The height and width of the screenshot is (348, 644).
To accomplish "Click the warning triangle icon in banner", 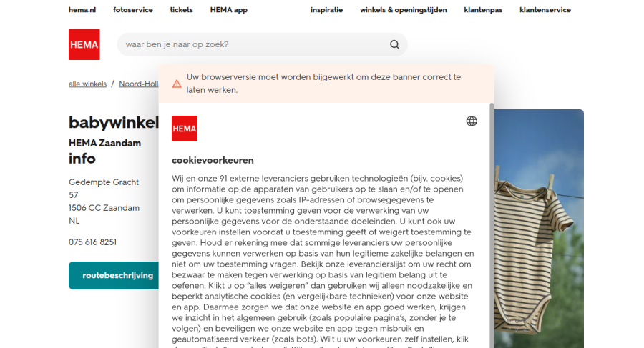I will [177, 84].
